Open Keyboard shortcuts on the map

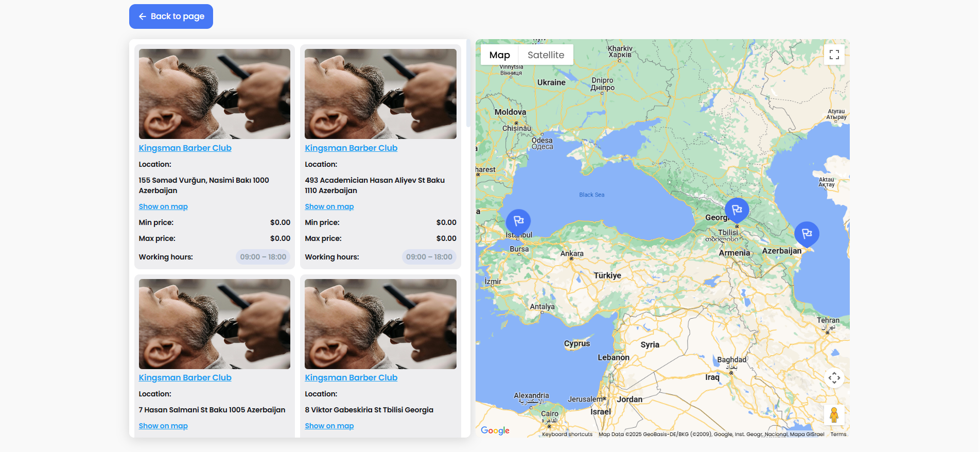[567, 434]
